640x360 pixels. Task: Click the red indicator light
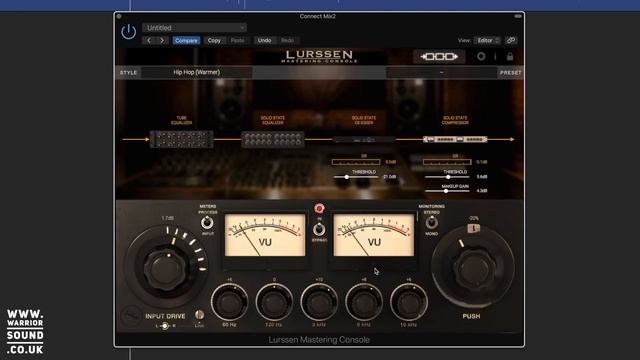pos(319,209)
